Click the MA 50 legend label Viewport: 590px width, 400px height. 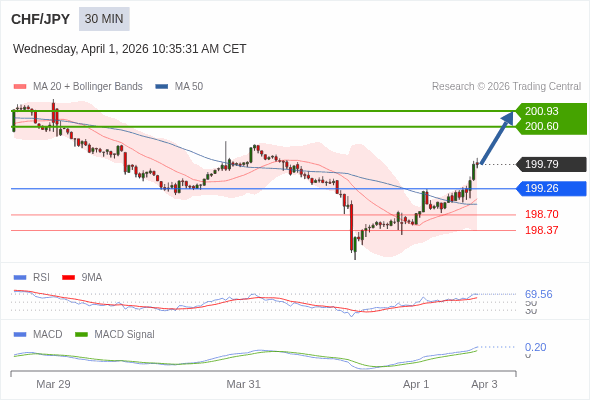pyautogui.click(x=189, y=87)
